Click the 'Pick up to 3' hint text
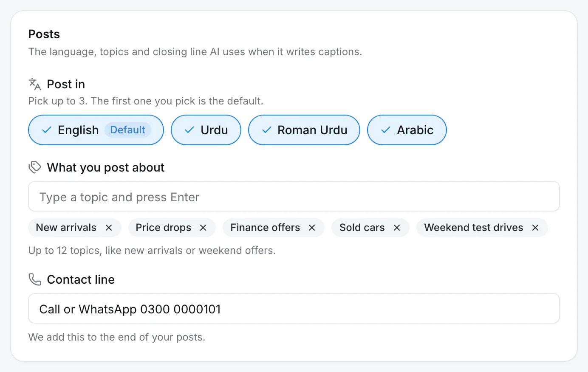The image size is (588, 372). [x=146, y=101]
